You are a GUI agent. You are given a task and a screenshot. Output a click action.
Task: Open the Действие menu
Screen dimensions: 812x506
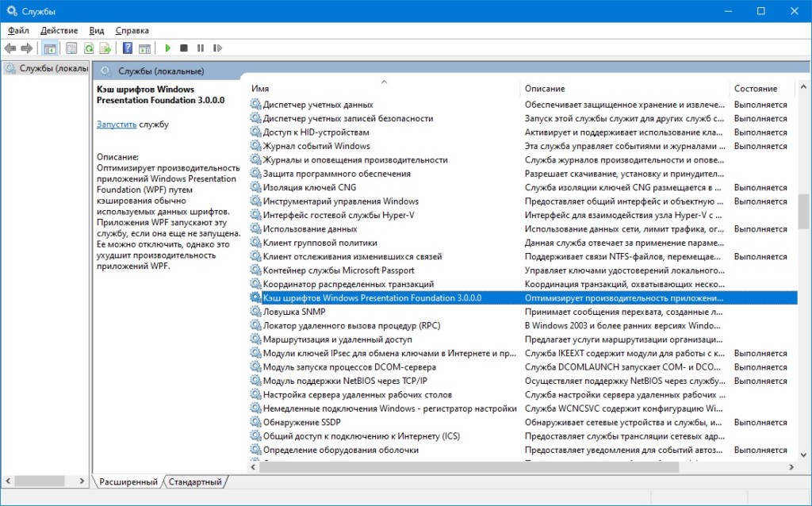(x=59, y=31)
